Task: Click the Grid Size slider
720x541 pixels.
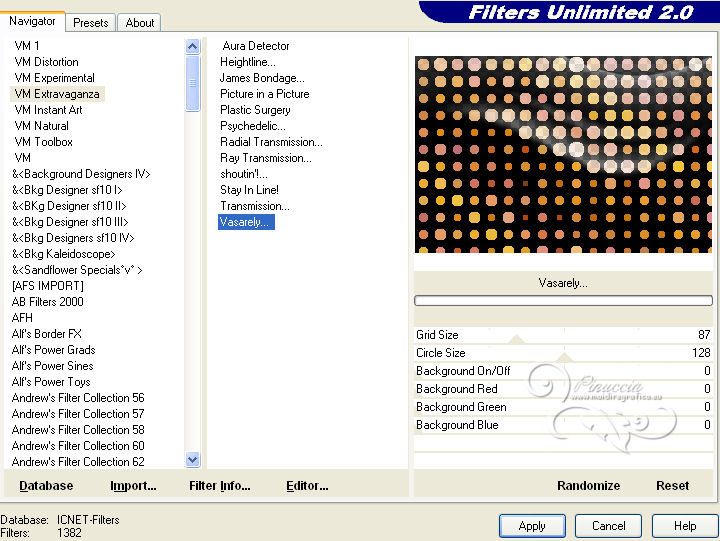Action: 563,335
